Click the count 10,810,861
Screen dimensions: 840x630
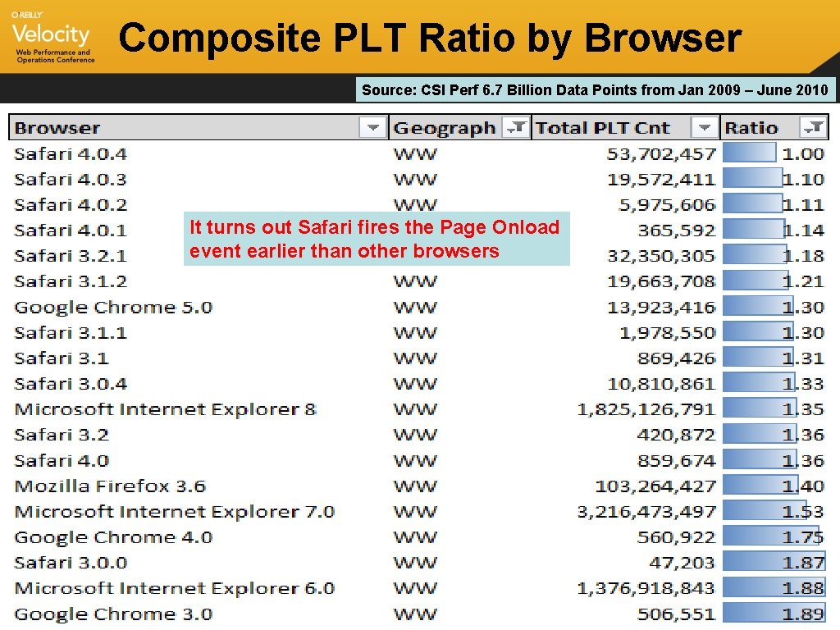click(x=662, y=385)
